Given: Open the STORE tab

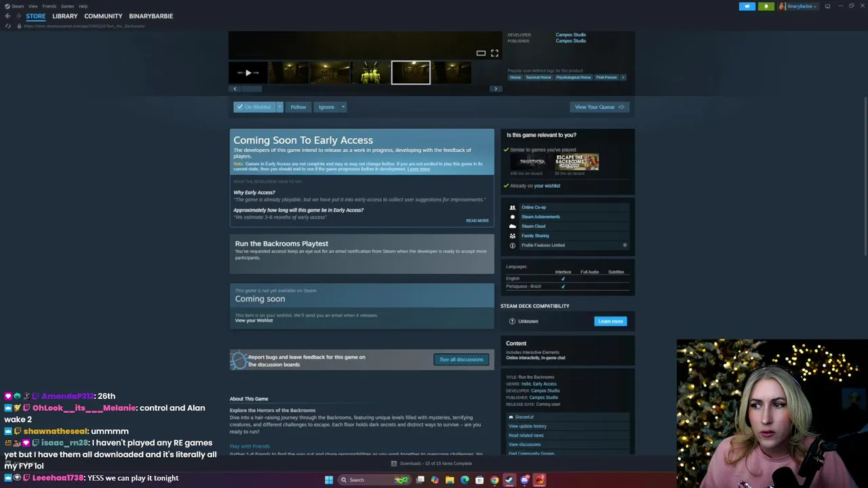Looking at the screenshot, I should tap(35, 16).
